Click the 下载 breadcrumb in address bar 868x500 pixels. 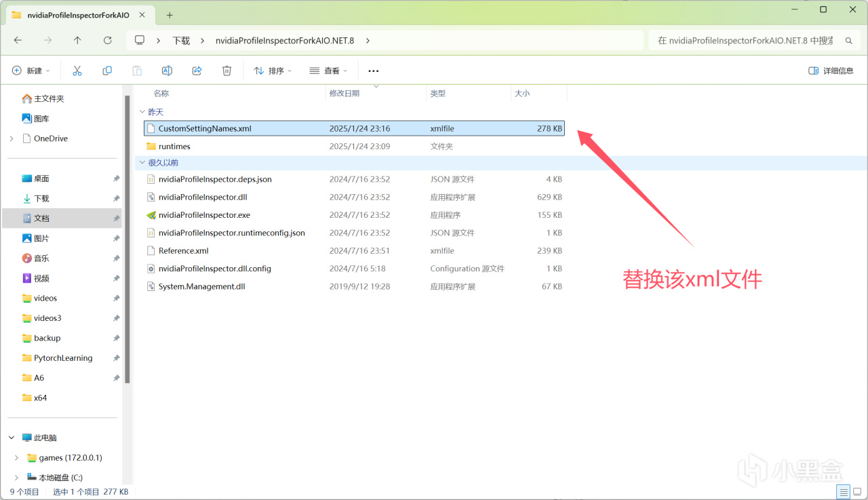[x=181, y=41]
